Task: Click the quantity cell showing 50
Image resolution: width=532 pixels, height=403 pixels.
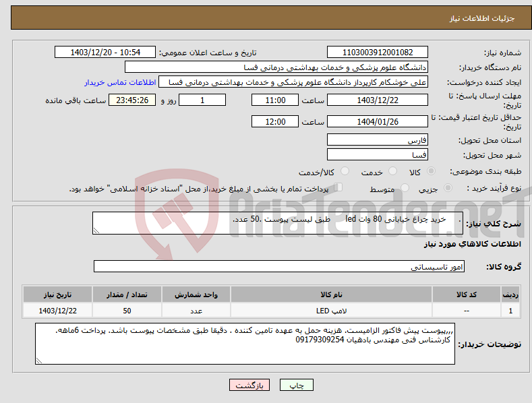Action: 127,311
